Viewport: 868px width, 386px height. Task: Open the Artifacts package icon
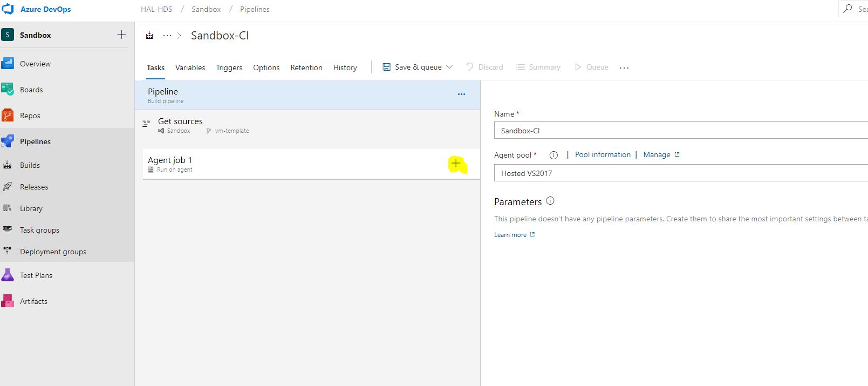click(x=8, y=301)
